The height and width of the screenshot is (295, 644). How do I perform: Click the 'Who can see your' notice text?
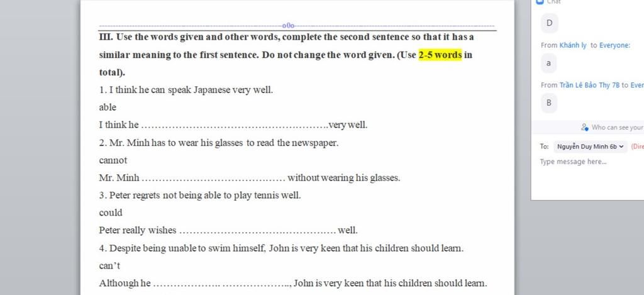tap(618, 127)
